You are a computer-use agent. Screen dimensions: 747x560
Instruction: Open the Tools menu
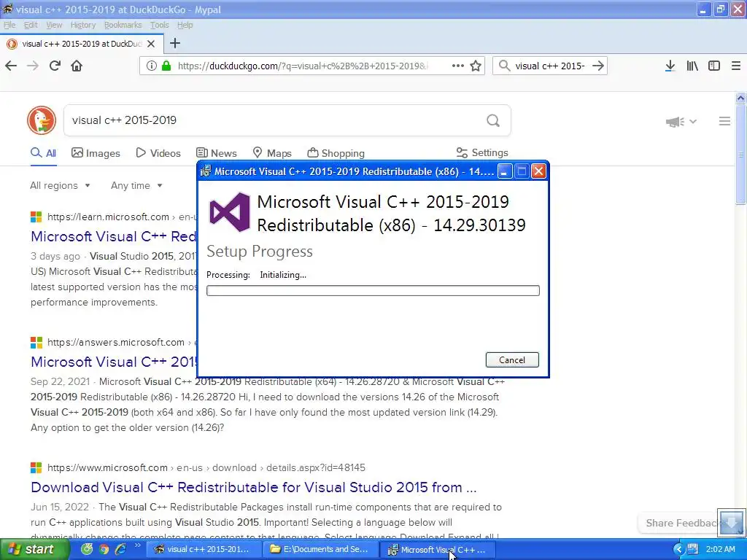pyautogui.click(x=159, y=25)
